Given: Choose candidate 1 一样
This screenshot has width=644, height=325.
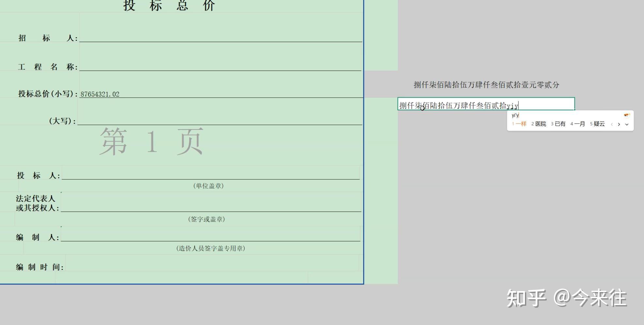Looking at the screenshot, I should coord(519,124).
